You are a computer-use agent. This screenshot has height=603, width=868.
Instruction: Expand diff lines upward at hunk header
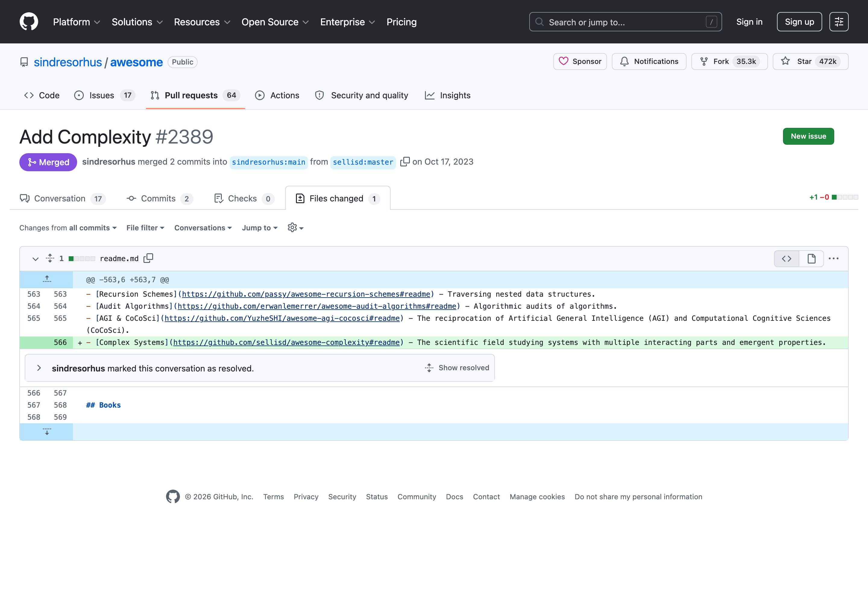46,279
